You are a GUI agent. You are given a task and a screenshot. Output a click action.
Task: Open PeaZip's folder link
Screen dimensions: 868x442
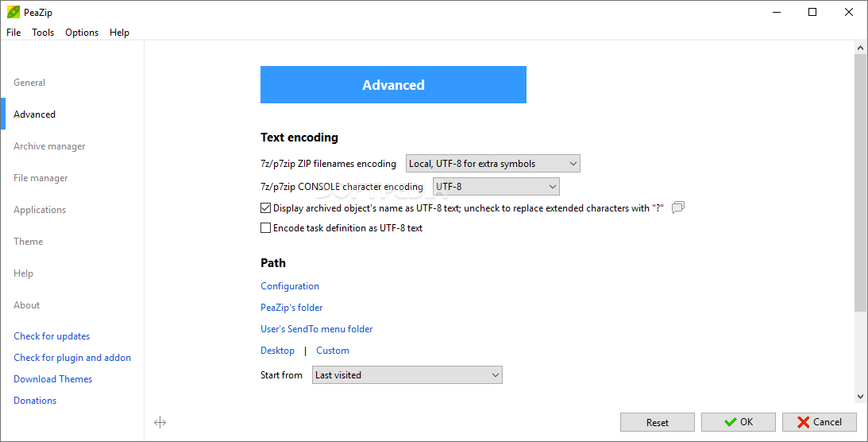pos(291,308)
